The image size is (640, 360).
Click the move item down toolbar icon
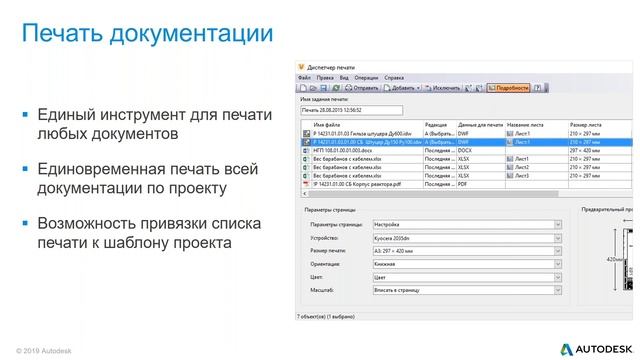[479, 88]
